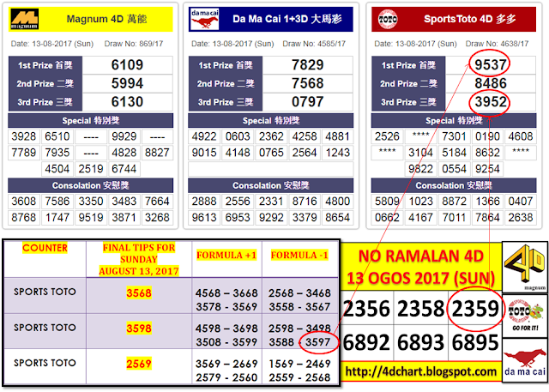Click Magnum consolation number 7586

57,202
